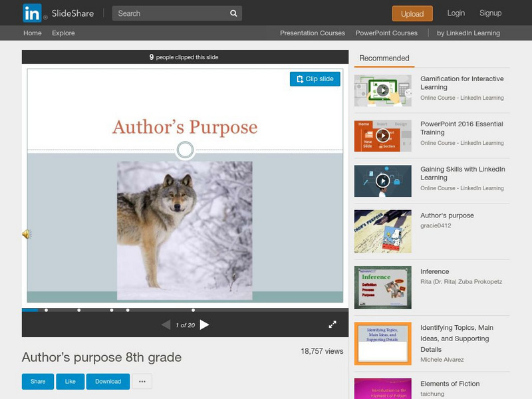Go to the previous slide arrow

coord(166,325)
